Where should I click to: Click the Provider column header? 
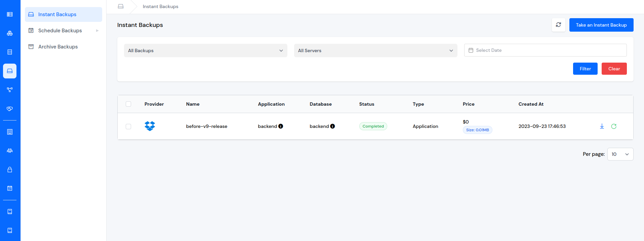(154, 104)
